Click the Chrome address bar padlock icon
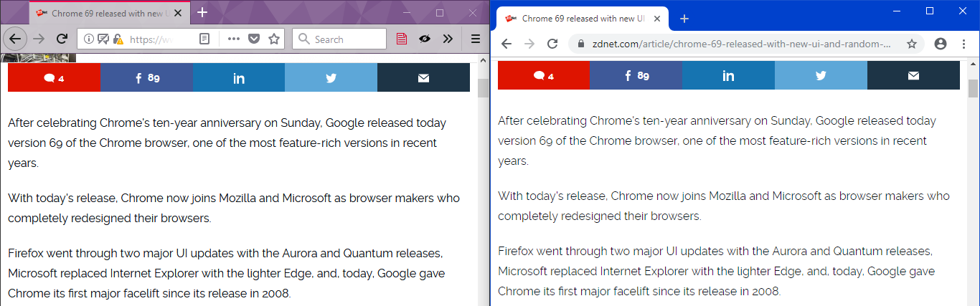 coord(580,44)
